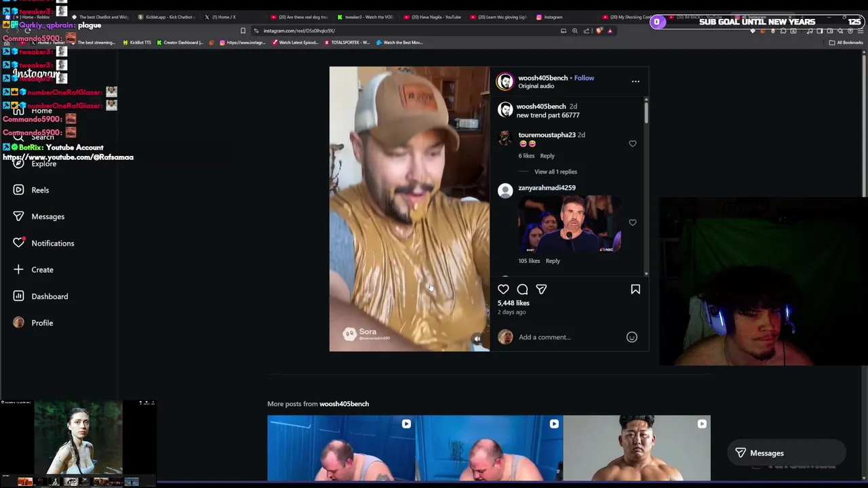Open the floating Messages button
Viewport: 868px width, 488px height.
pyautogui.click(x=786, y=453)
